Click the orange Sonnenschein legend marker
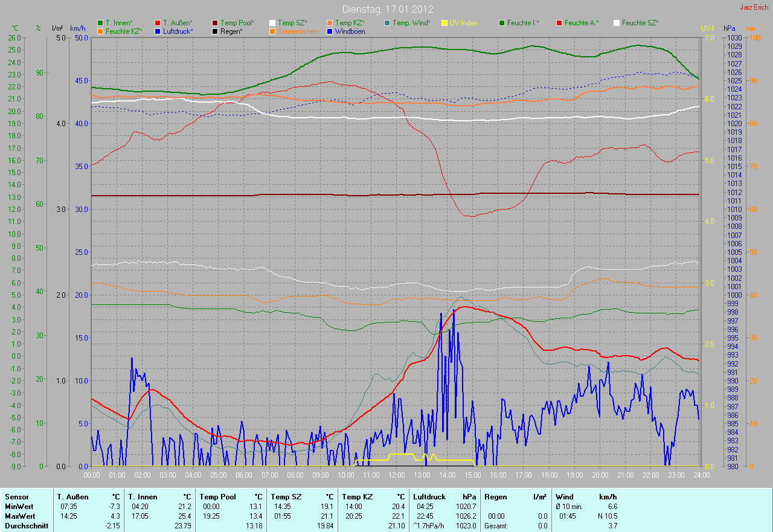The image size is (773, 532). [x=272, y=31]
